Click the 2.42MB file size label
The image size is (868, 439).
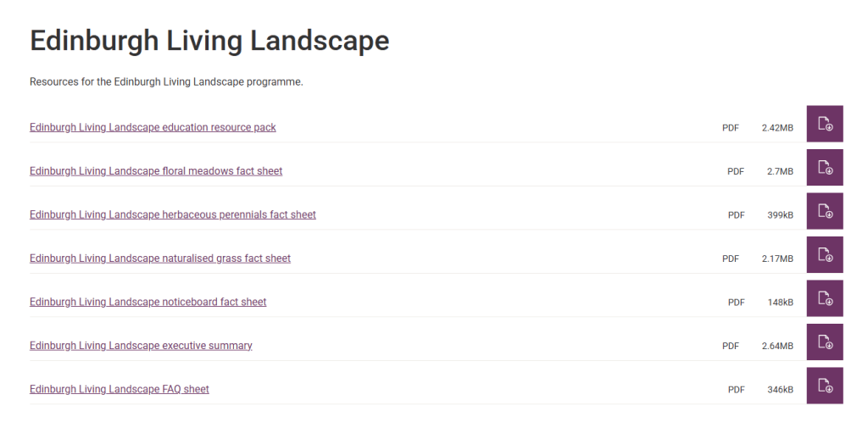(x=777, y=128)
